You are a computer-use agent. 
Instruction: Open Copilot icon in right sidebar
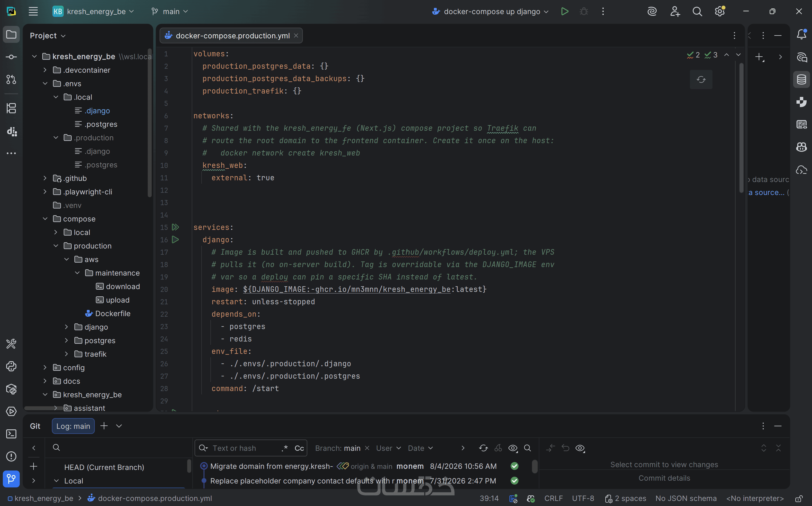802,147
